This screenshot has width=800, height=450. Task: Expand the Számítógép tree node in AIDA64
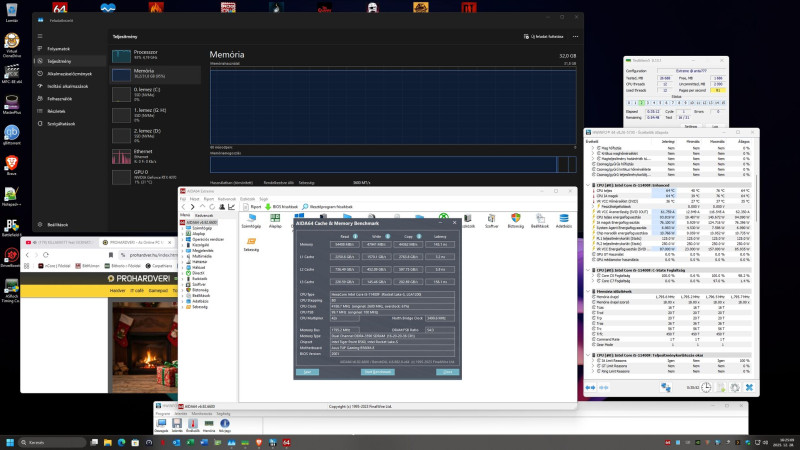(x=181, y=226)
